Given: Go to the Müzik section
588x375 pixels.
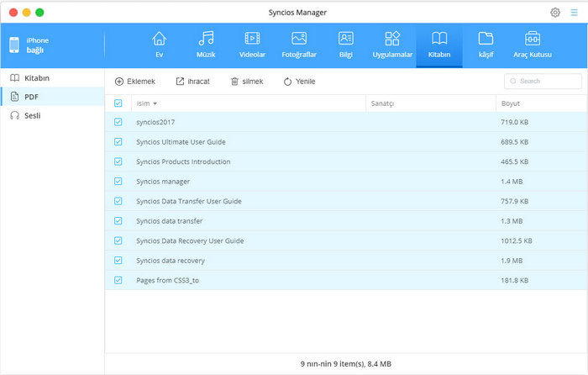Looking at the screenshot, I should [x=206, y=45].
